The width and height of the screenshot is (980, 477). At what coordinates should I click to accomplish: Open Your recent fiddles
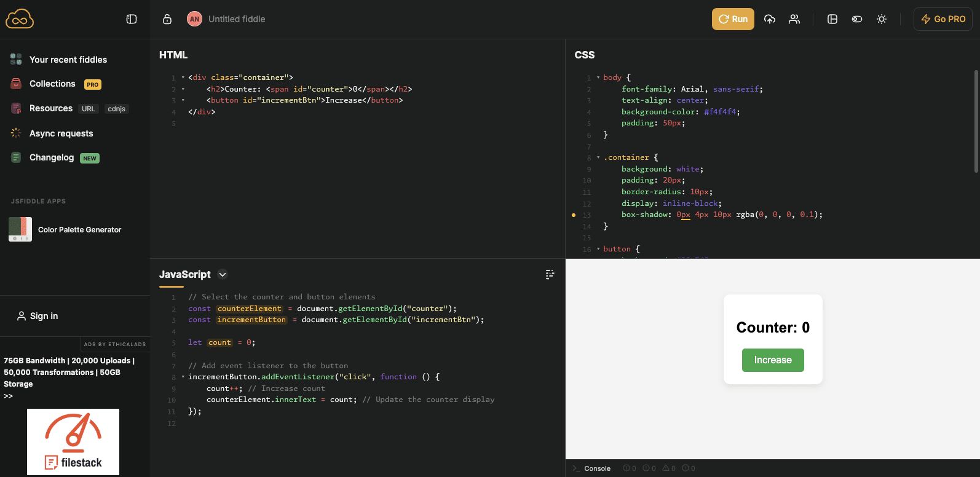click(68, 60)
